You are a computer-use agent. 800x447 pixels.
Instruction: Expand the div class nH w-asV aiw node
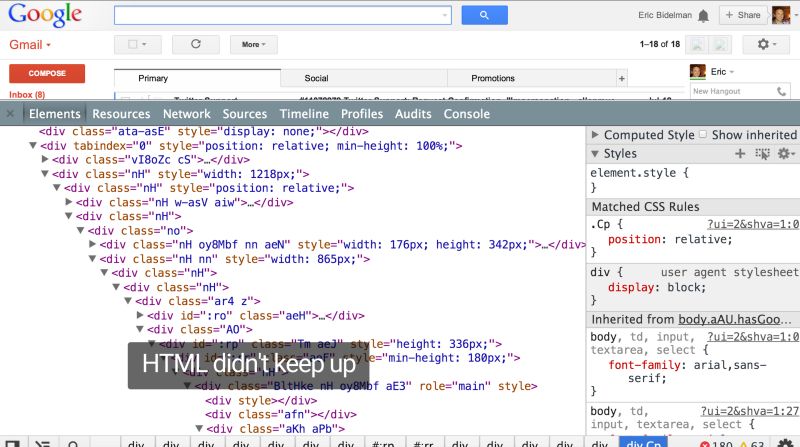point(69,202)
